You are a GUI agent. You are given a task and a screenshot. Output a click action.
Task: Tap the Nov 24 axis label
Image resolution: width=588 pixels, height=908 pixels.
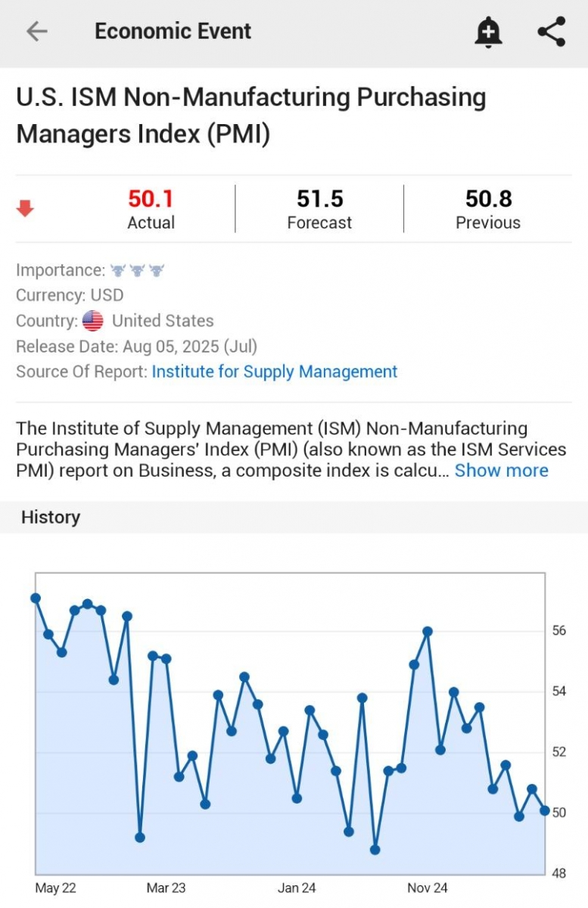pyautogui.click(x=428, y=888)
